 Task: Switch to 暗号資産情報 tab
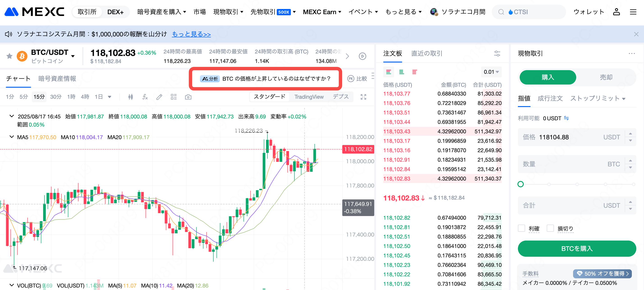pos(57,79)
